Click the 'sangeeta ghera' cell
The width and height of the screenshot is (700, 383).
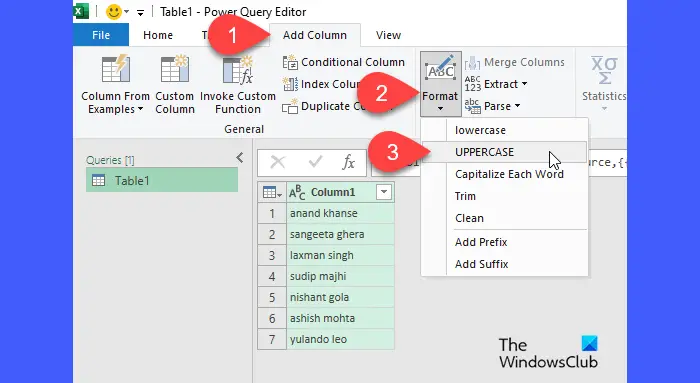(x=340, y=234)
